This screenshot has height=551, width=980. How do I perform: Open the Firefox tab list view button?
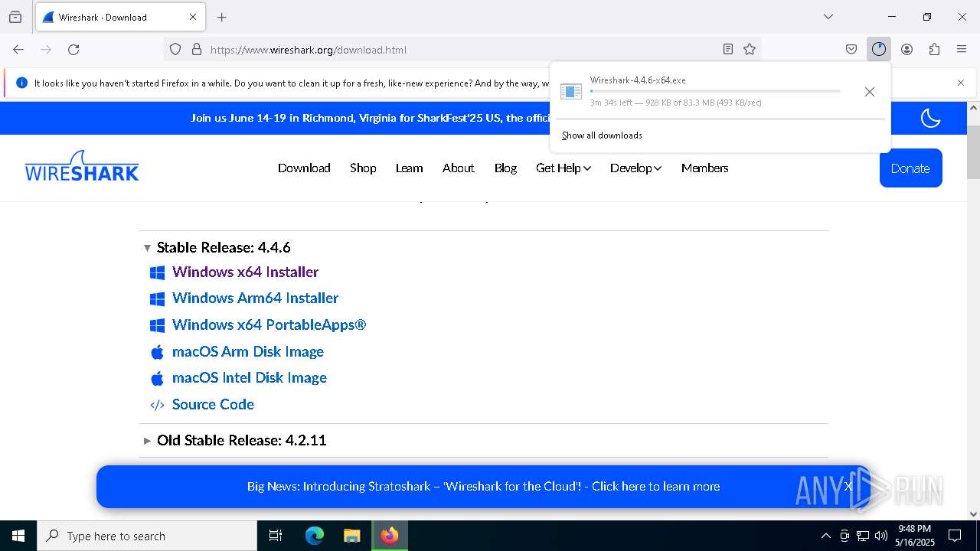[x=15, y=17]
